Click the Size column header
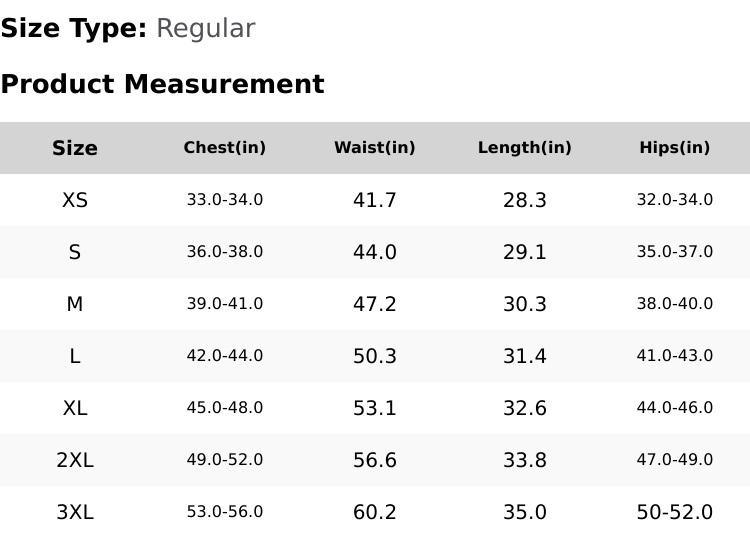The width and height of the screenshot is (750, 538). (75, 148)
